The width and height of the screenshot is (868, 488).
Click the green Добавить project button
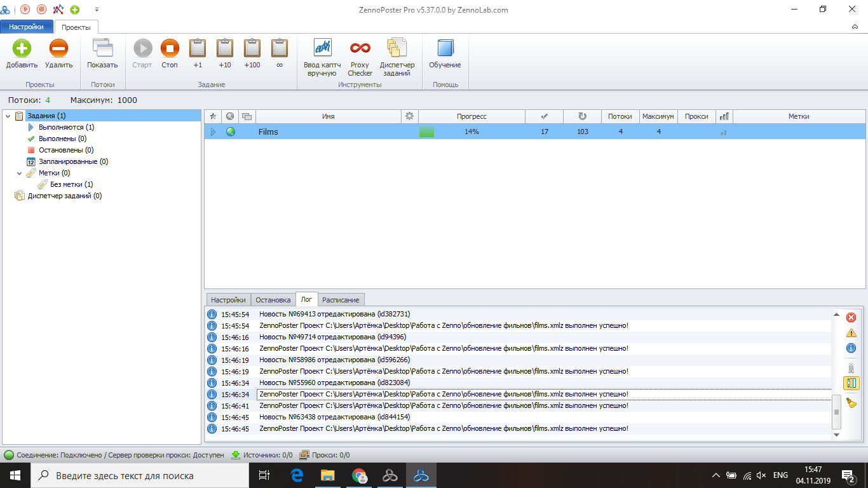coord(22,53)
